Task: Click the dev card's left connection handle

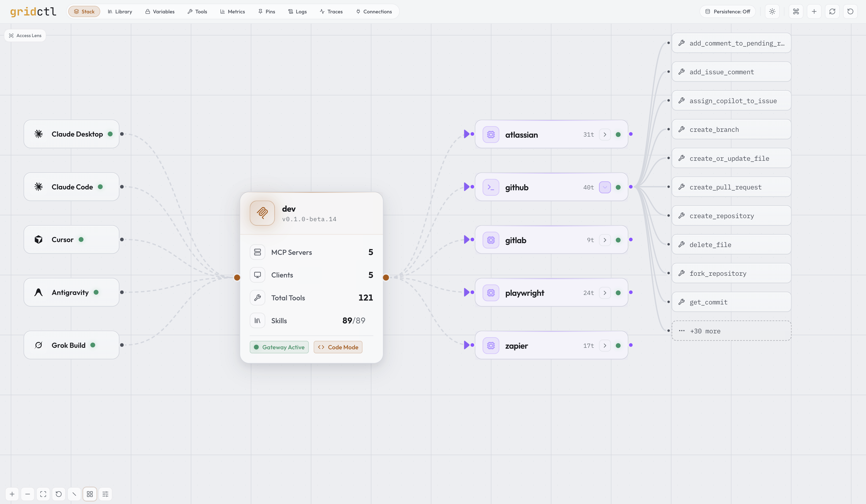Action: [237, 277]
